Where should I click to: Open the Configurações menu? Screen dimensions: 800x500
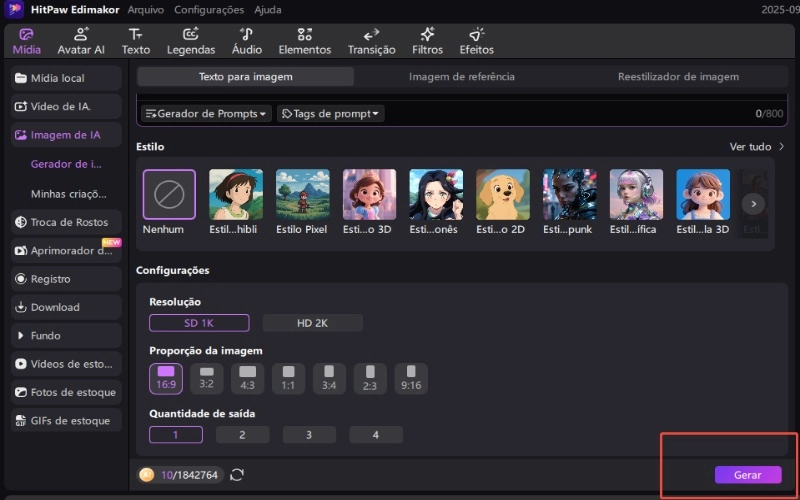click(x=209, y=10)
